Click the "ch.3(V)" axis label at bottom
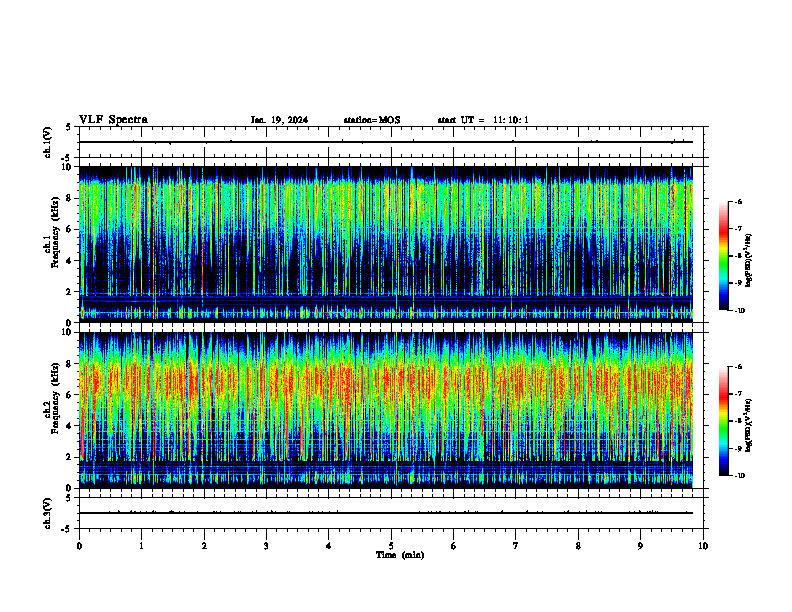 coord(47,513)
